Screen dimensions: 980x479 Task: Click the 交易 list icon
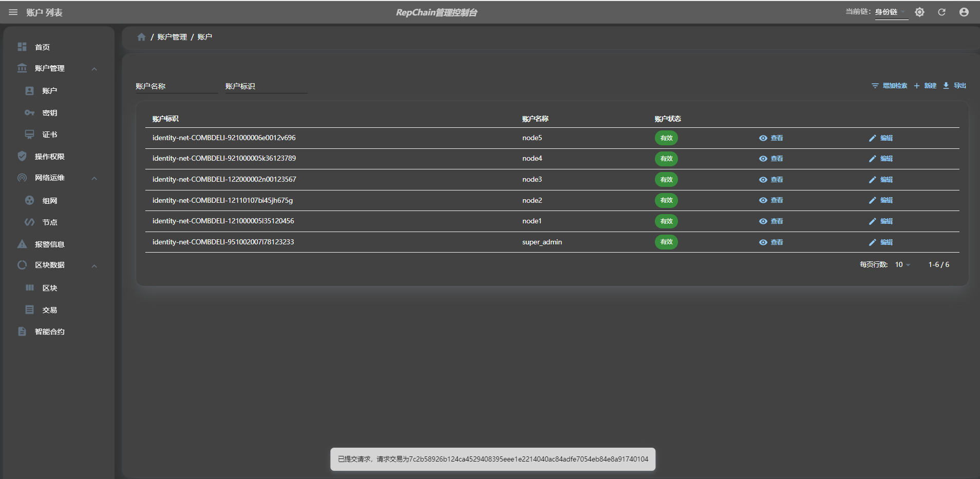pyautogui.click(x=30, y=310)
